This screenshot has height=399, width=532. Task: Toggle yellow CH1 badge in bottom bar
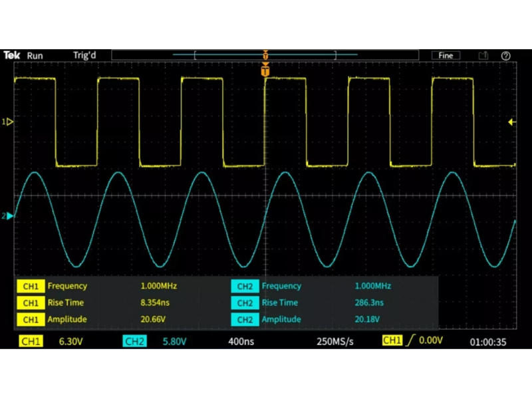[31, 341]
